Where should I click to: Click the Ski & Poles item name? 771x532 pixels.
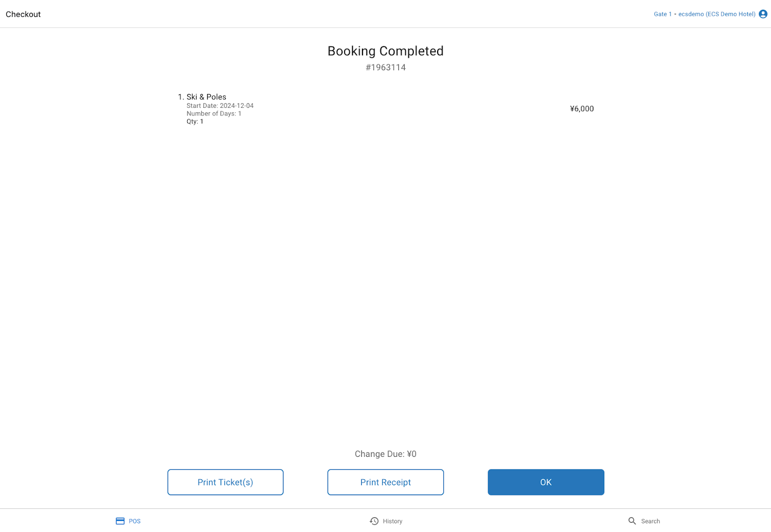tap(206, 97)
